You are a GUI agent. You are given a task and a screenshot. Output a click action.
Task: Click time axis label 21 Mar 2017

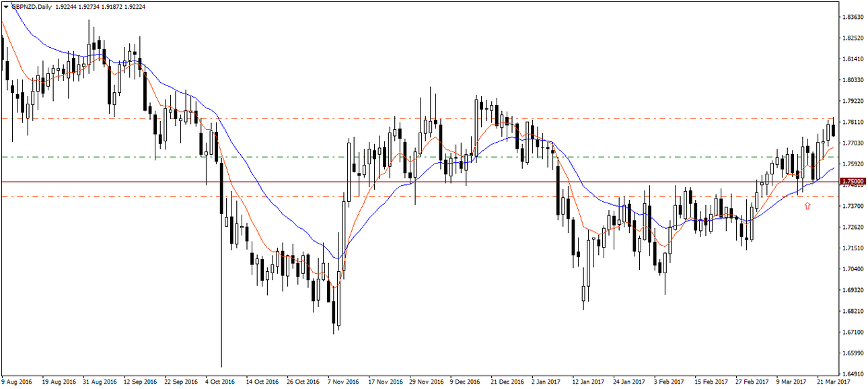point(834,382)
